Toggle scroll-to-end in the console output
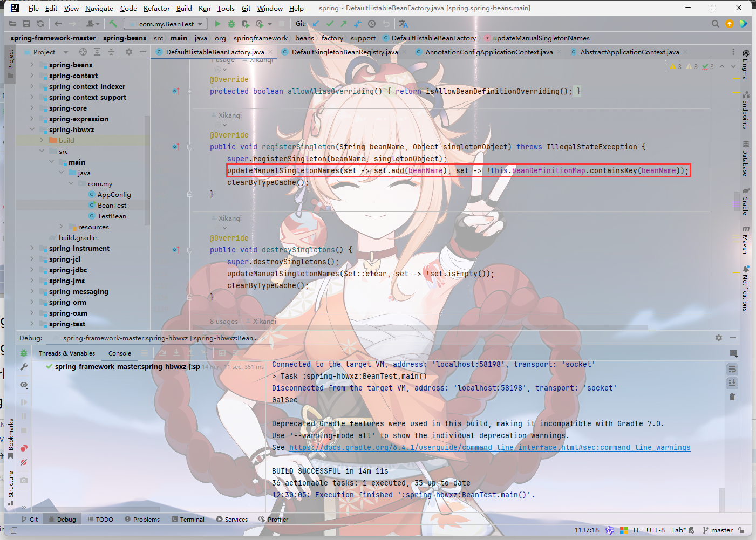Image resolution: width=756 pixels, height=540 pixels. (732, 383)
